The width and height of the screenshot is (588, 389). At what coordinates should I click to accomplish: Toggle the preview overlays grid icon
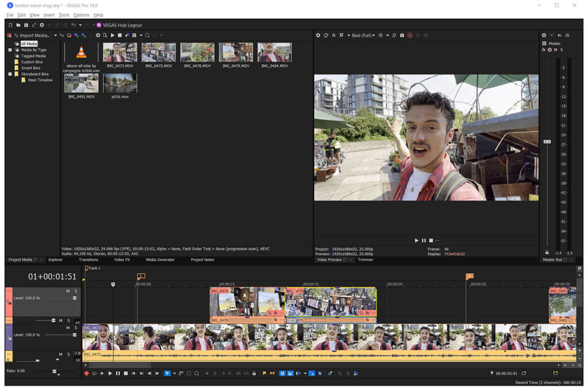point(381,35)
